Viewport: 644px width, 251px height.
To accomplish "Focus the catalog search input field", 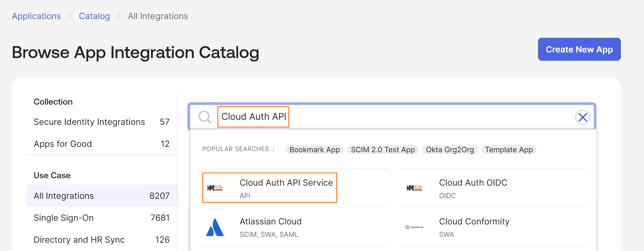I will click(392, 117).
